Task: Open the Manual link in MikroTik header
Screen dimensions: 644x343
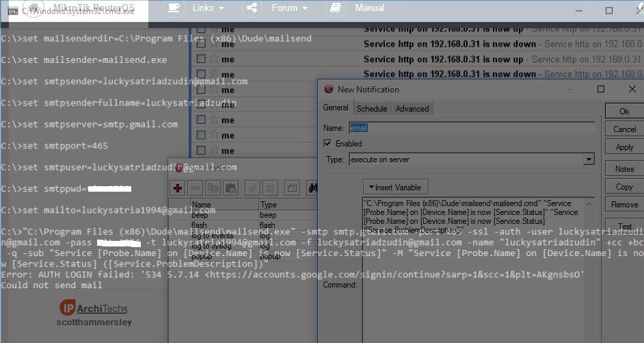Action: point(370,8)
